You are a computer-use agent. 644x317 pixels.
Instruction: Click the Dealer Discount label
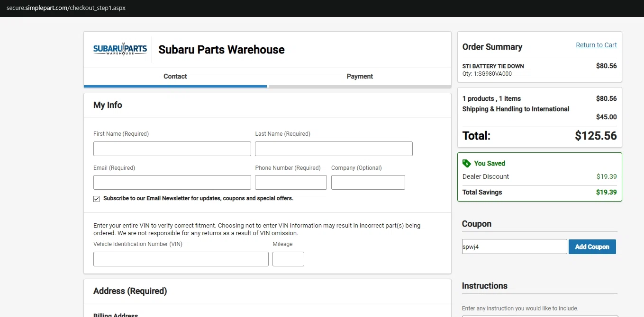(486, 176)
